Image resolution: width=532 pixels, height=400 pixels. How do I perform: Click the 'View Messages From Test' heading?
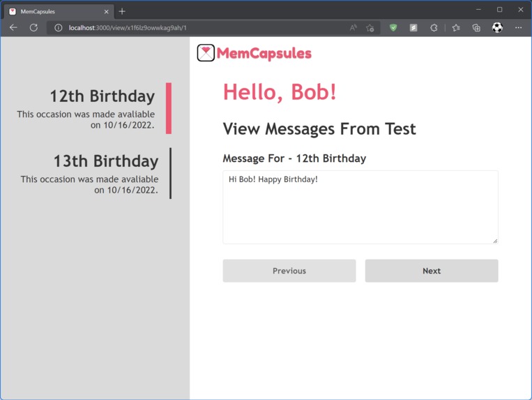pos(319,129)
